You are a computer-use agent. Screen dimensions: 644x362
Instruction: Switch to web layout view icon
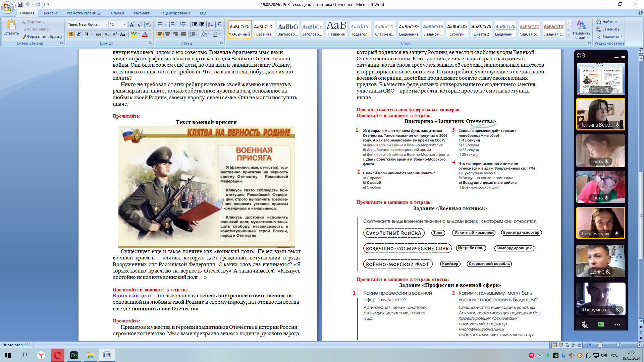[567, 345]
